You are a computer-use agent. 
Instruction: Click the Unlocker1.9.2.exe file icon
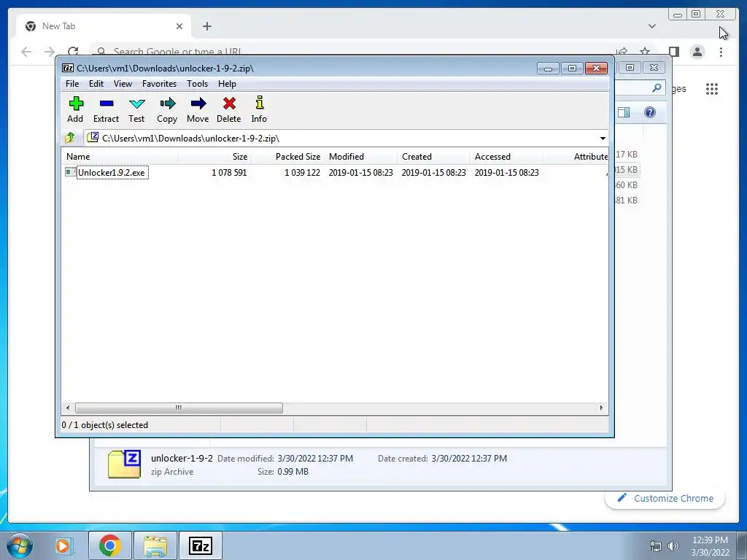(71, 172)
